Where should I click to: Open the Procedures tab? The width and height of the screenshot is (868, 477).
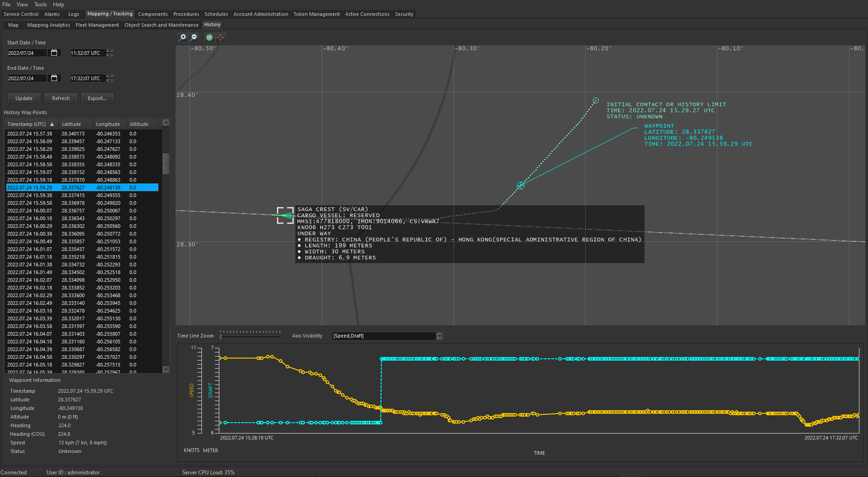point(186,14)
